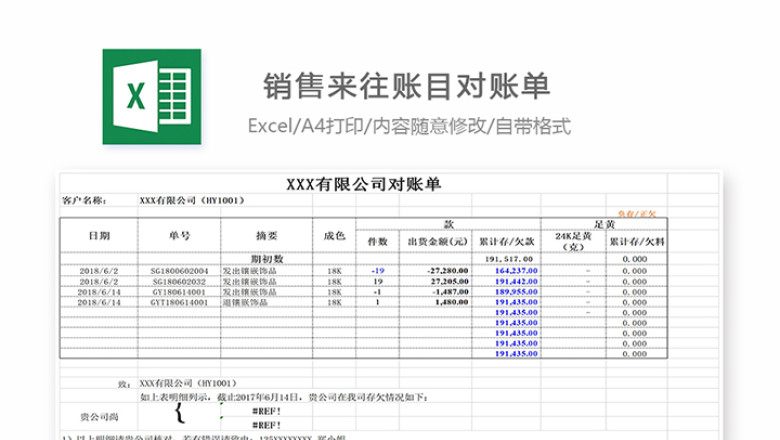Select the 足黄 group header
Viewport: 780px width, 440px height.
point(604,224)
